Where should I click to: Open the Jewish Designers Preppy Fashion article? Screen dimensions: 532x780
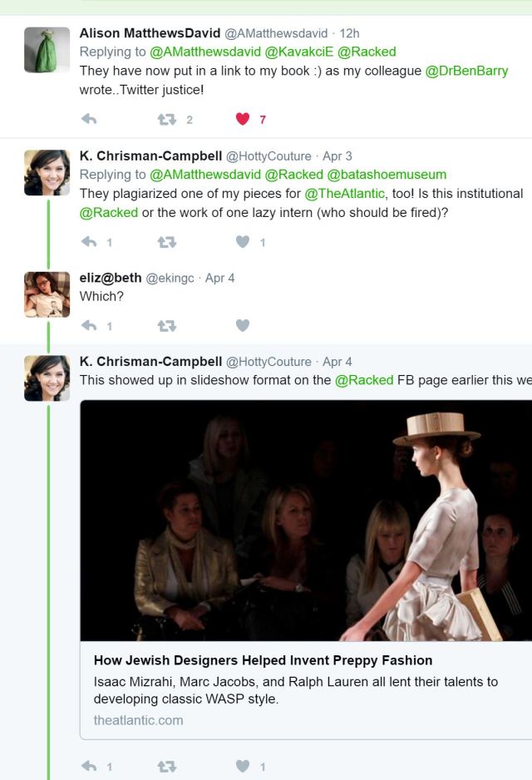pyautogui.click(x=263, y=660)
